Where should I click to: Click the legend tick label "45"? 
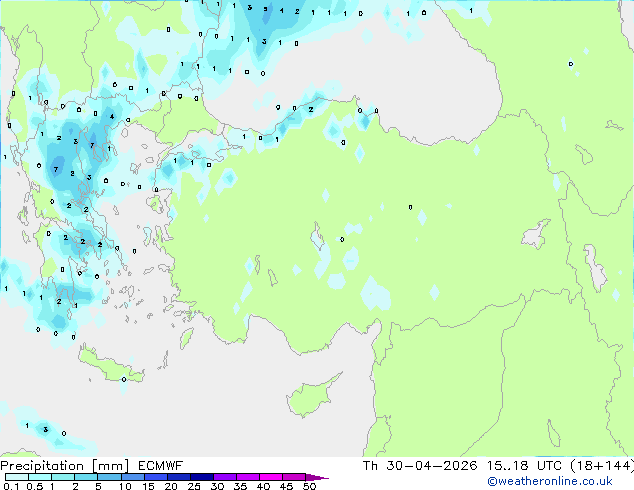click(x=286, y=486)
